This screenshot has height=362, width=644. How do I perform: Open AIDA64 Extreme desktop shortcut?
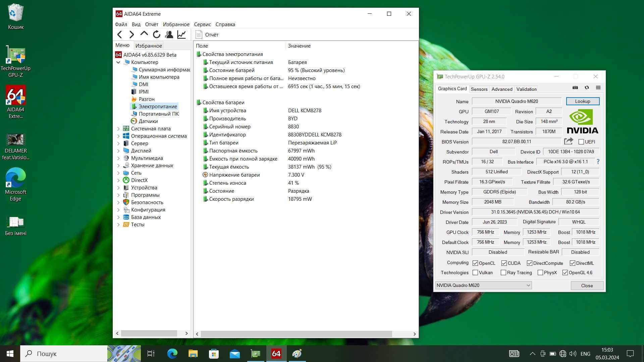[x=15, y=102]
